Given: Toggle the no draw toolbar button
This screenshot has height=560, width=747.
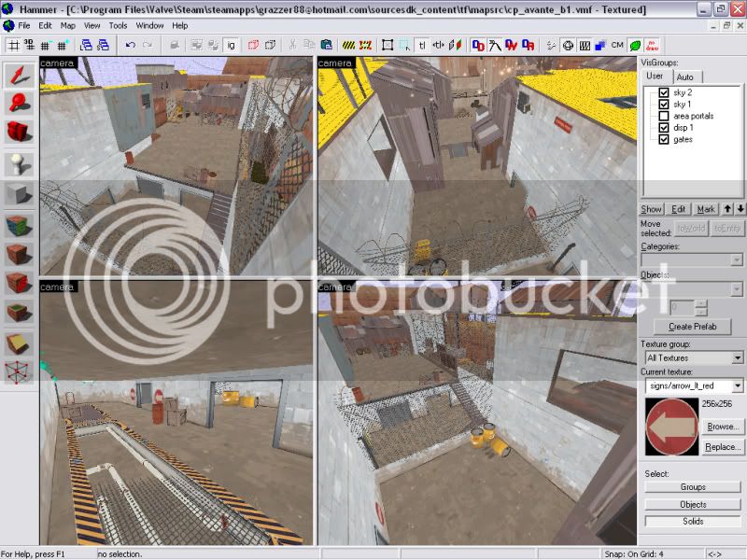Looking at the screenshot, I should coord(652,45).
